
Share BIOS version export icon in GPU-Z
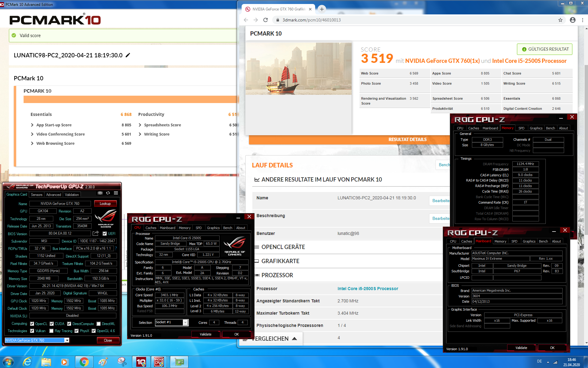(x=96, y=233)
